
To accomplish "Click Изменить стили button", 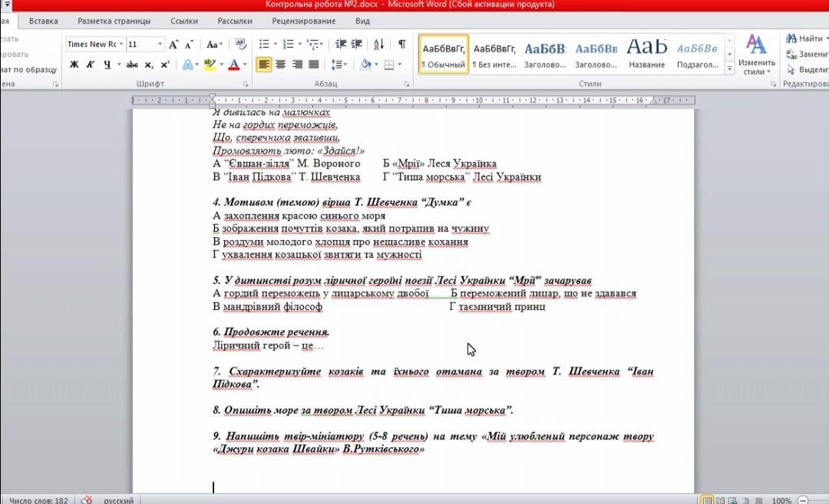I will 757,55.
